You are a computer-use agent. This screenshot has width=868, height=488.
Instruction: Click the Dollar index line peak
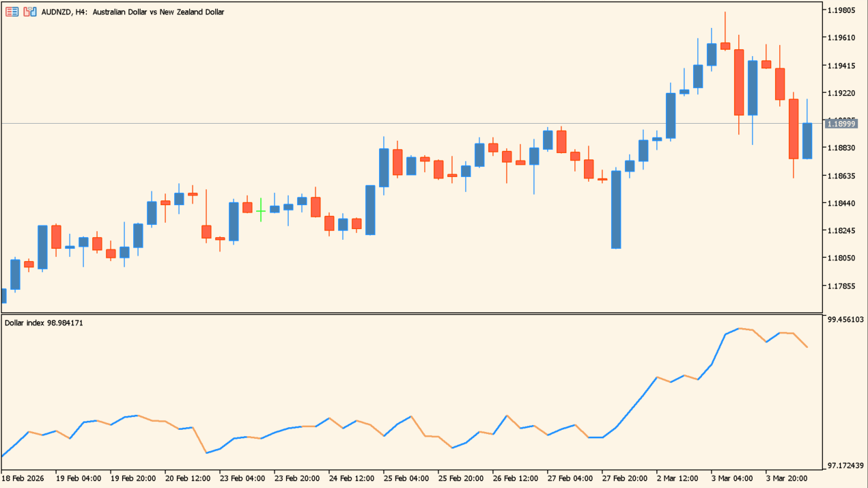click(739, 329)
